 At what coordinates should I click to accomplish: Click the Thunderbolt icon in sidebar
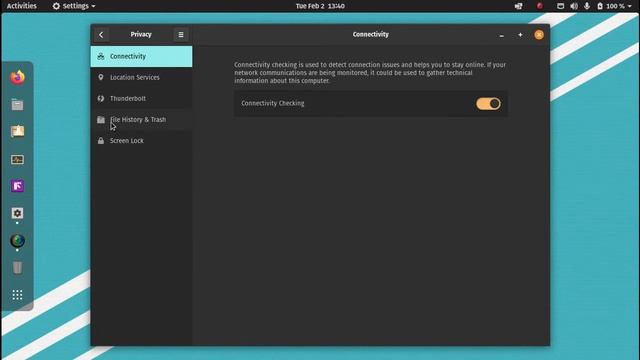(x=101, y=98)
